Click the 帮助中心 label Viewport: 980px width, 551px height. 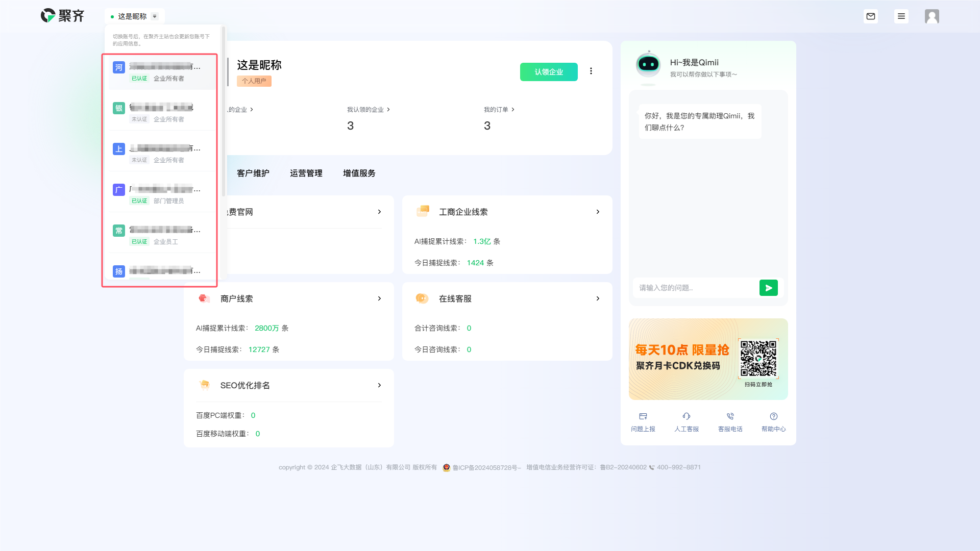point(774,429)
